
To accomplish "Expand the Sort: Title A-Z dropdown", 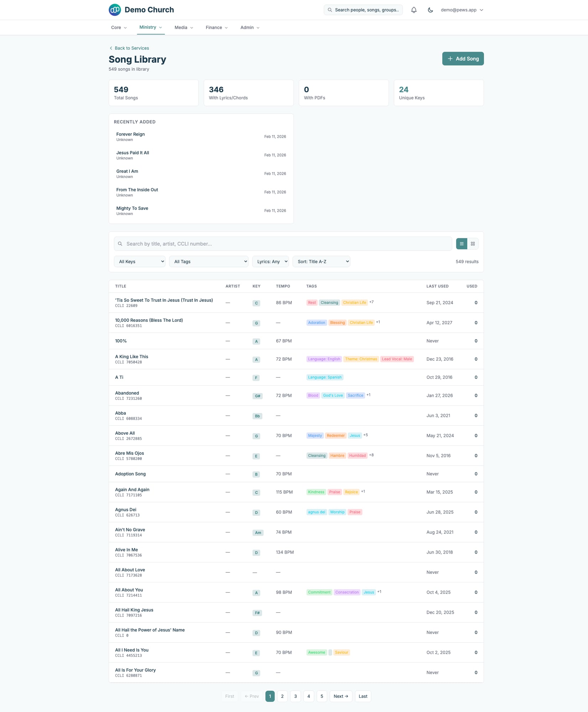I will tap(321, 262).
